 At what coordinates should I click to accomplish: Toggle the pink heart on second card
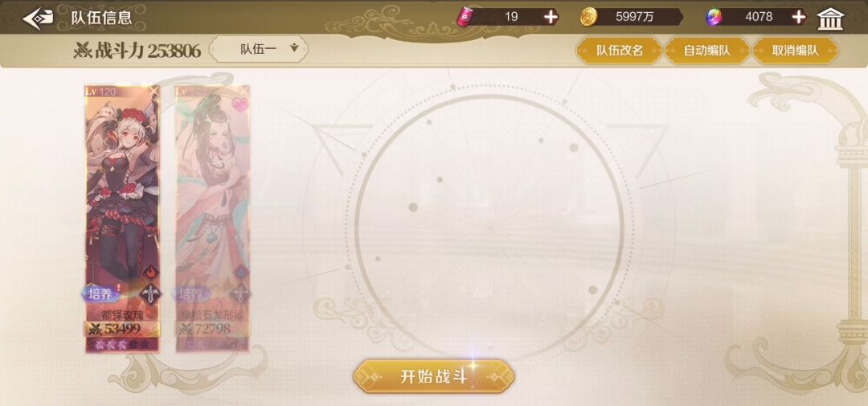coord(241,103)
